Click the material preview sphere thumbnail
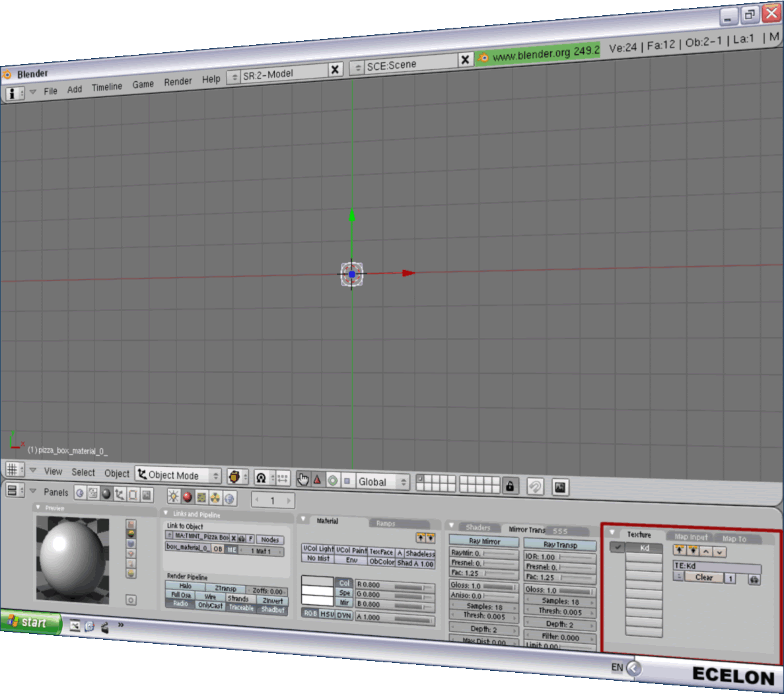Screen dimensions: 784x694 [73, 559]
